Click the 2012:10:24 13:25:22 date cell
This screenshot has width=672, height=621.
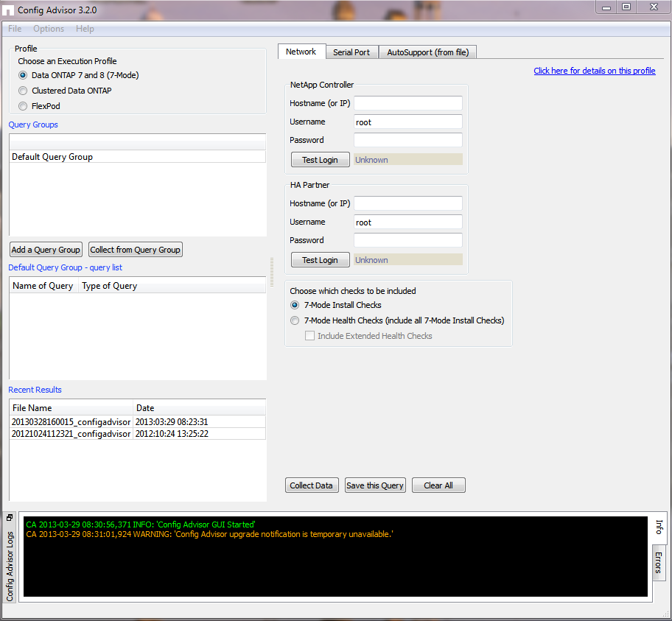pos(199,434)
